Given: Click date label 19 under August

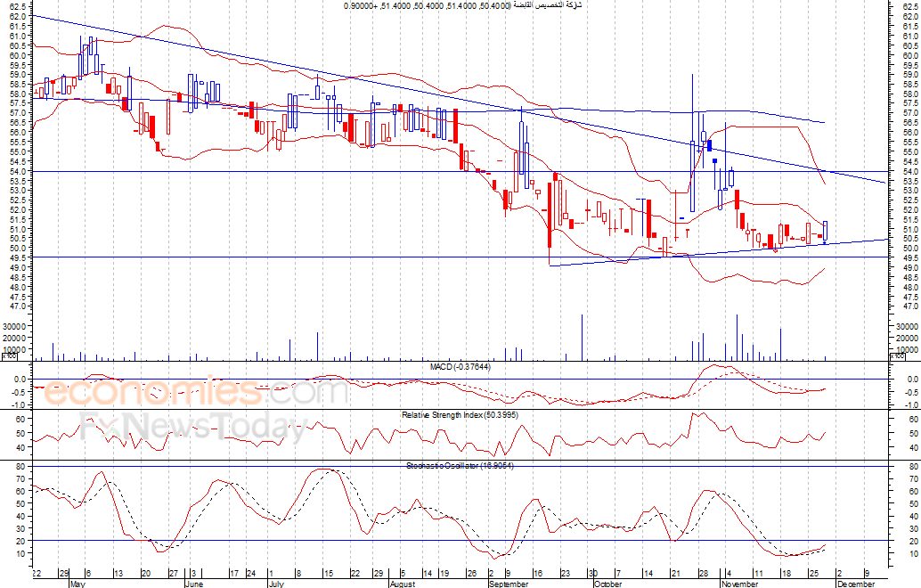Looking at the screenshot, I should 444,574.
